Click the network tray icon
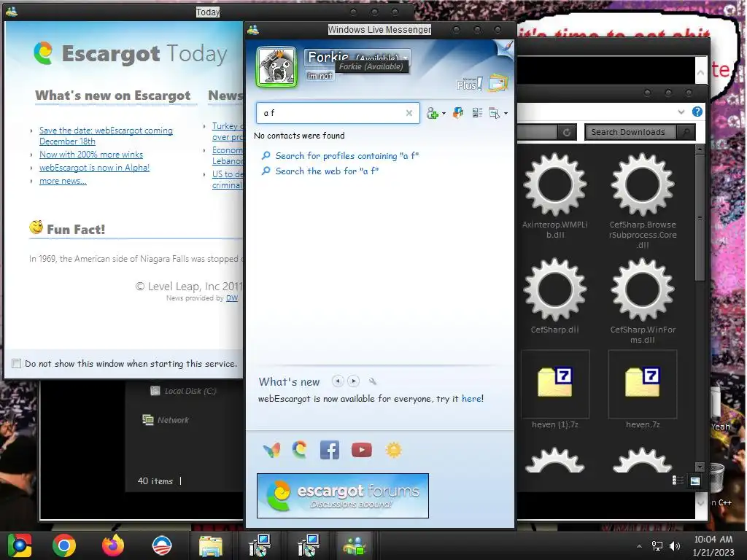This screenshot has height=560, width=747. pos(657,545)
